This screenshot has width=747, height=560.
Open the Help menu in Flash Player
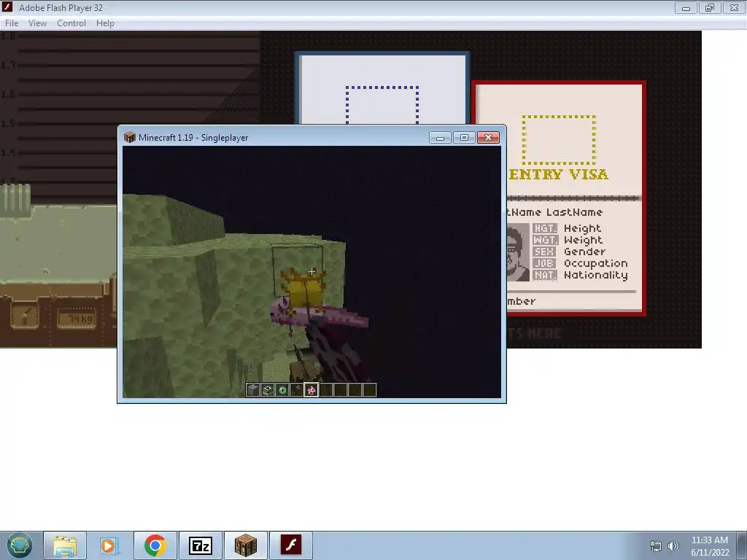click(105, 23)
